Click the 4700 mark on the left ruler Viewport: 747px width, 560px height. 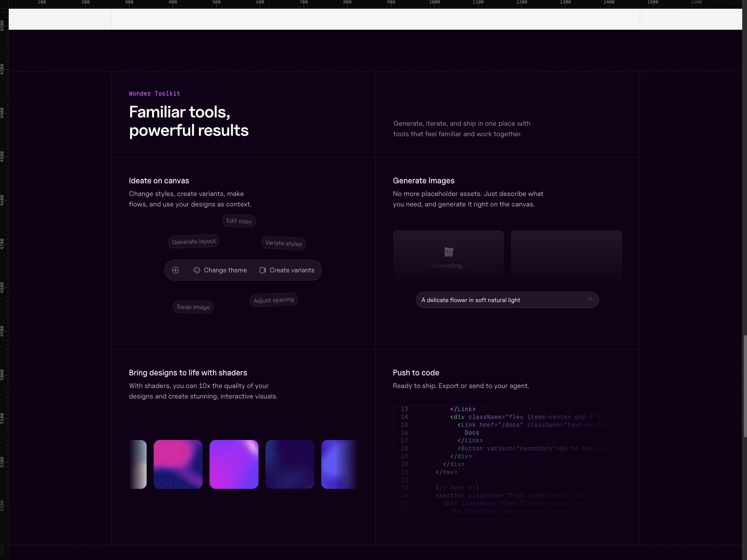pyautogui.click(x=2, y=244)
